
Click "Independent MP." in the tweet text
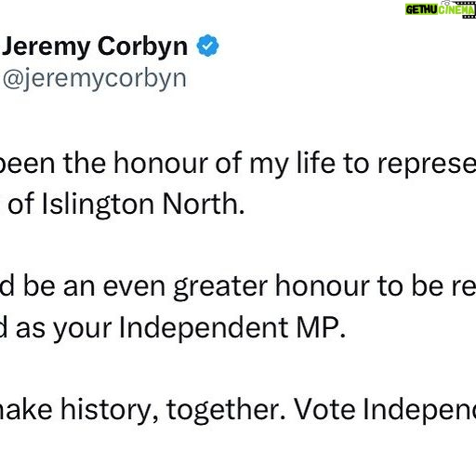point(232,328)
